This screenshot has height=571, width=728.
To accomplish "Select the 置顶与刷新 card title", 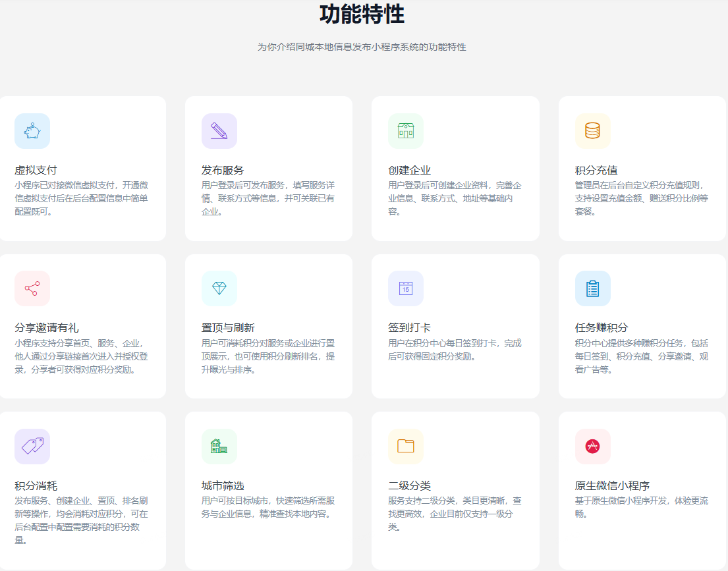I will pos(228,328).
